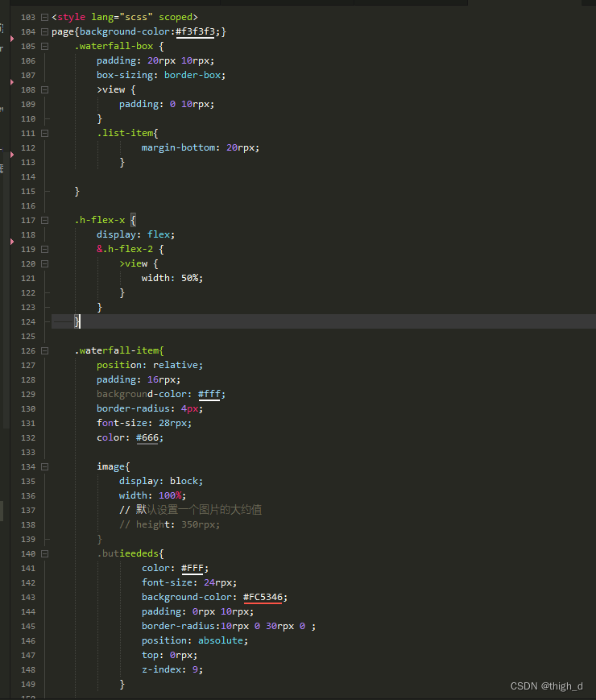Click the 'width: 100%;' declaration
The image size is (596, 700).
pyautogui.click(x=153, y=495)
